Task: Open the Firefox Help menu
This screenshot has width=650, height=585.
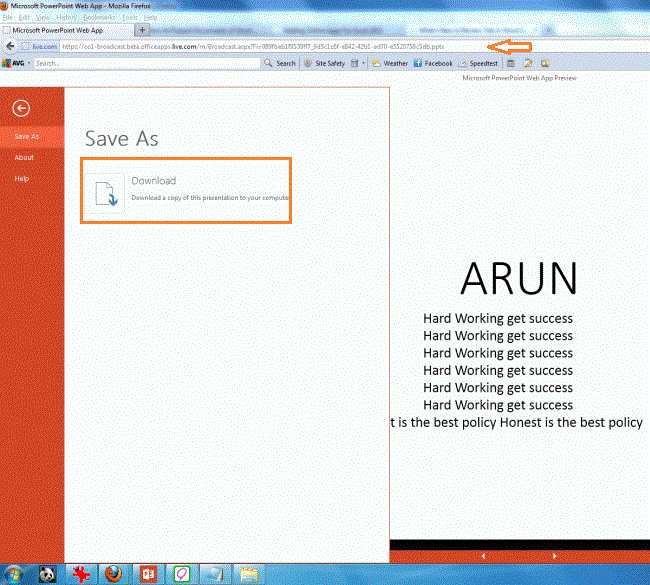Action: [150, 17]
